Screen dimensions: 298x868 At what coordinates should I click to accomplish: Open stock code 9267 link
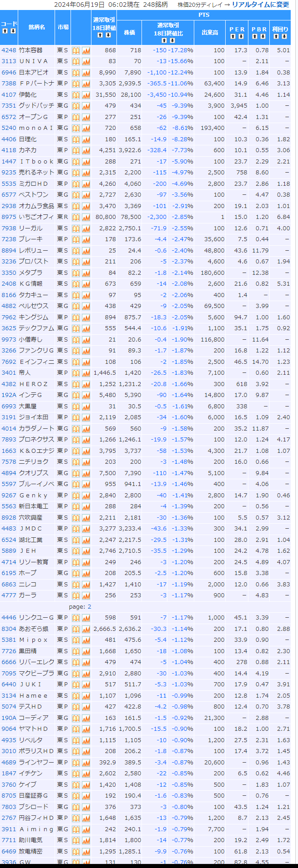9,496
